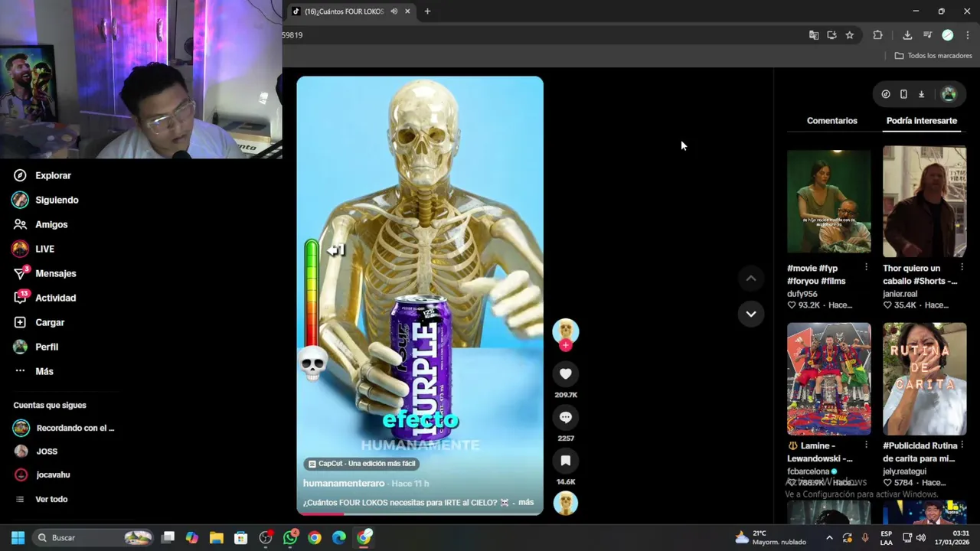Seek on the video progress bar

pos(420,514)
